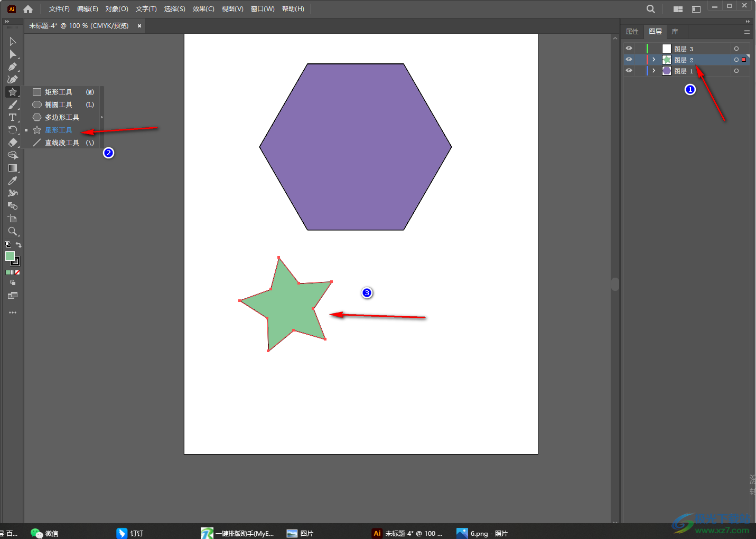Select the Eyedropper tool
The height and width of the screenshot is (539, 756).
tap(13, 181)
